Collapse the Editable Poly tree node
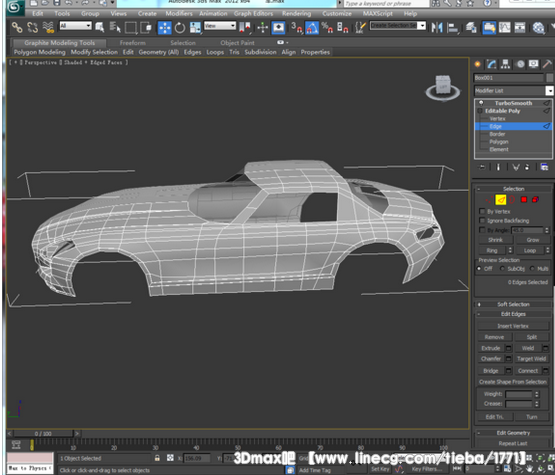 pyautogui.click(x=480, y=111)
